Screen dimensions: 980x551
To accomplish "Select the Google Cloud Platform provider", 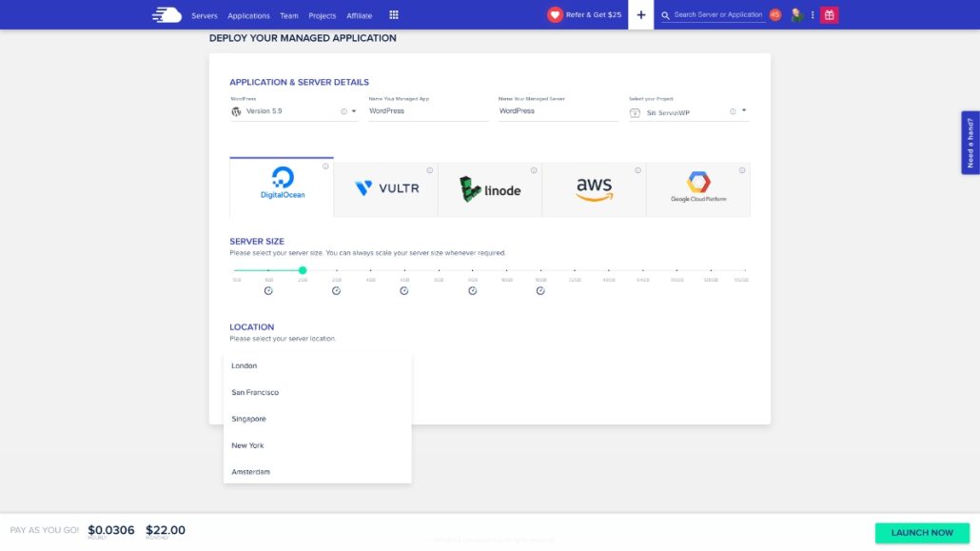I will click(x=697, y=188).
